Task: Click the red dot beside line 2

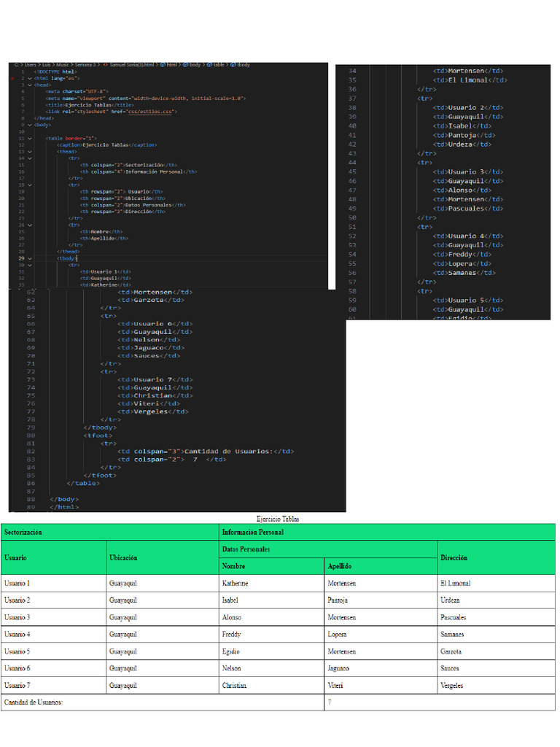Action: (x=12, y=78)
